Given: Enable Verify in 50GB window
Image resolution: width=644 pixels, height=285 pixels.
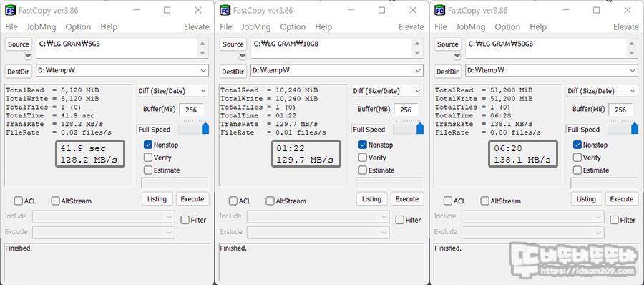Looking at the screenshot, I should click(x=577, y=158).
